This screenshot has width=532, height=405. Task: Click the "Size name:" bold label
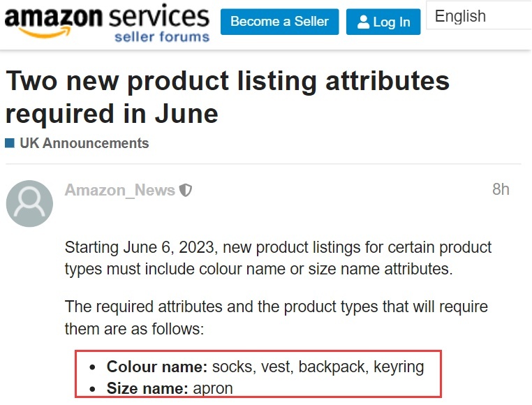coord(147,388)
